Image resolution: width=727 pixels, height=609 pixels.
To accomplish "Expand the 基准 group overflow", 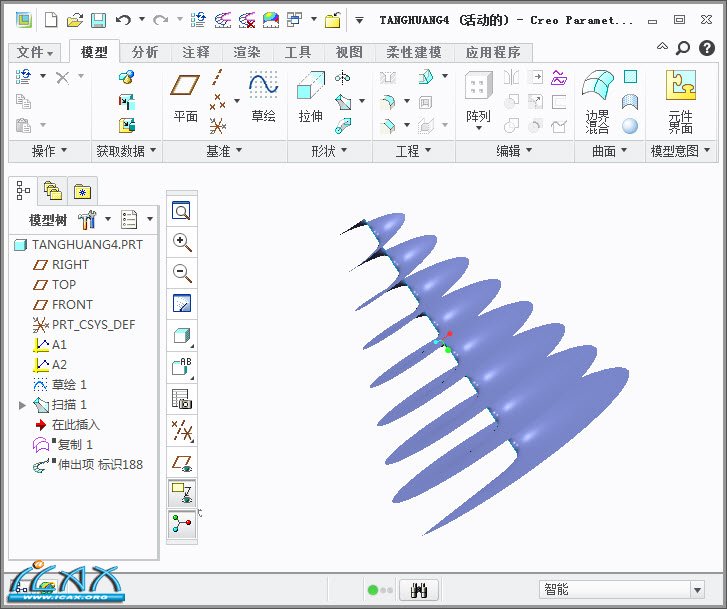I will [x=224, y=151].
